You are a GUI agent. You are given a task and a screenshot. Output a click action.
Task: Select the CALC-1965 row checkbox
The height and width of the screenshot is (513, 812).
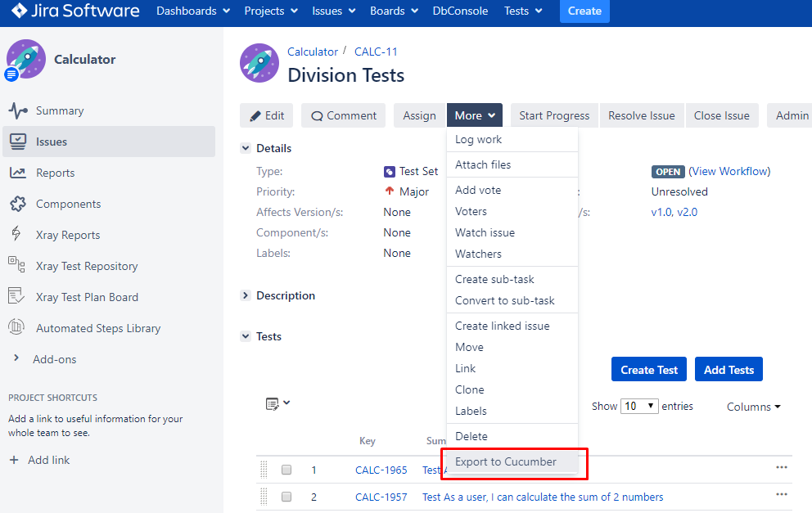point(286,470)
